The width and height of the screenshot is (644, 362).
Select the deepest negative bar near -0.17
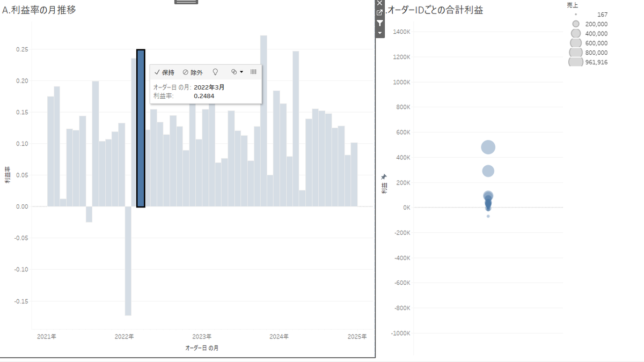tap(128, 261)
